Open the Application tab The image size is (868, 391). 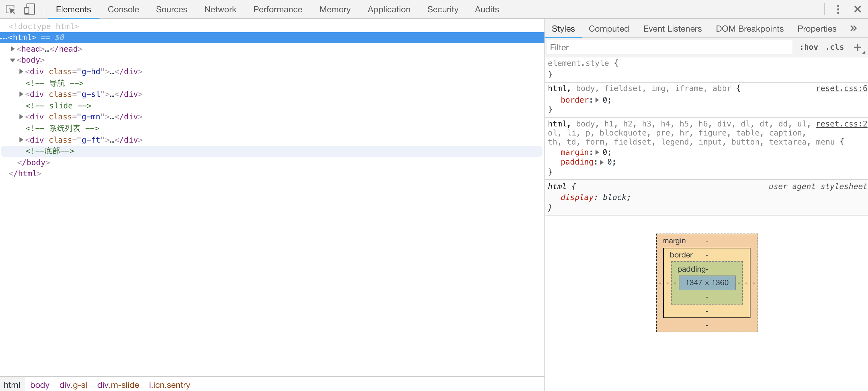coord(389,9)
